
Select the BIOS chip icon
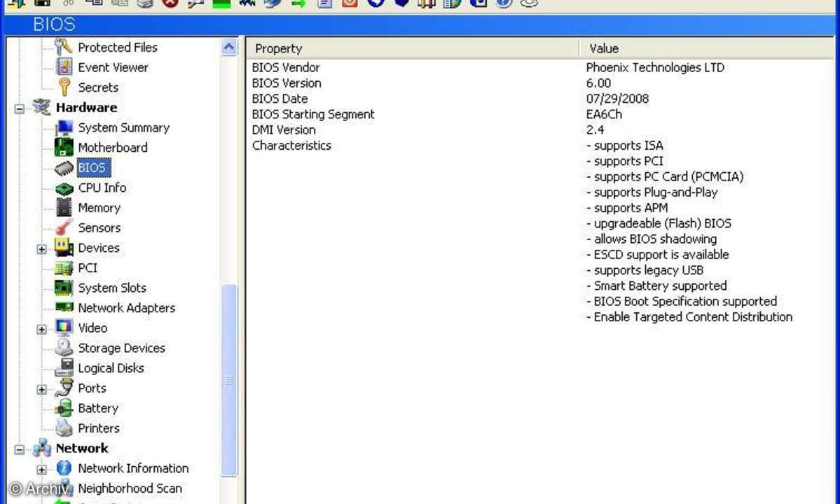click(64, 167)
